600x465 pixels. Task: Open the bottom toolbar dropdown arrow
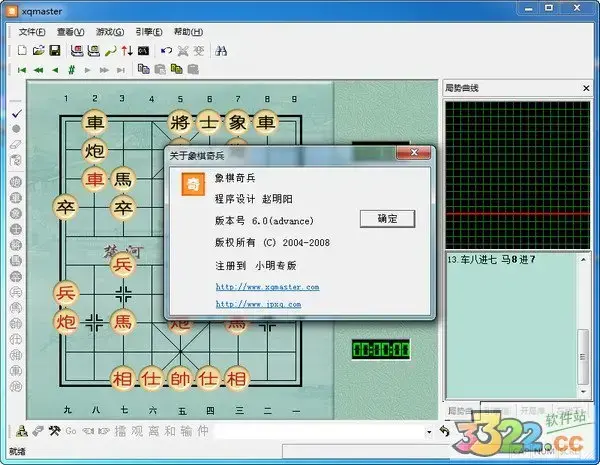(x=429, y=432)
